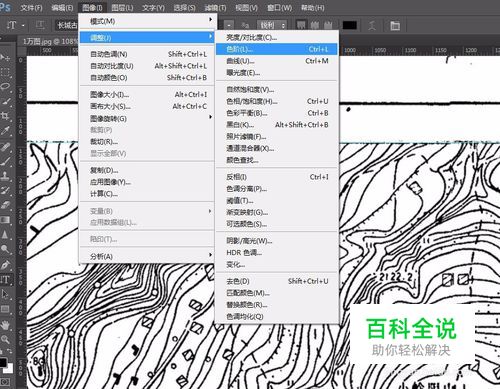Choose 亮度/对比度(C)...
This screenshot has width=500, height=389.
coord(277,37)
